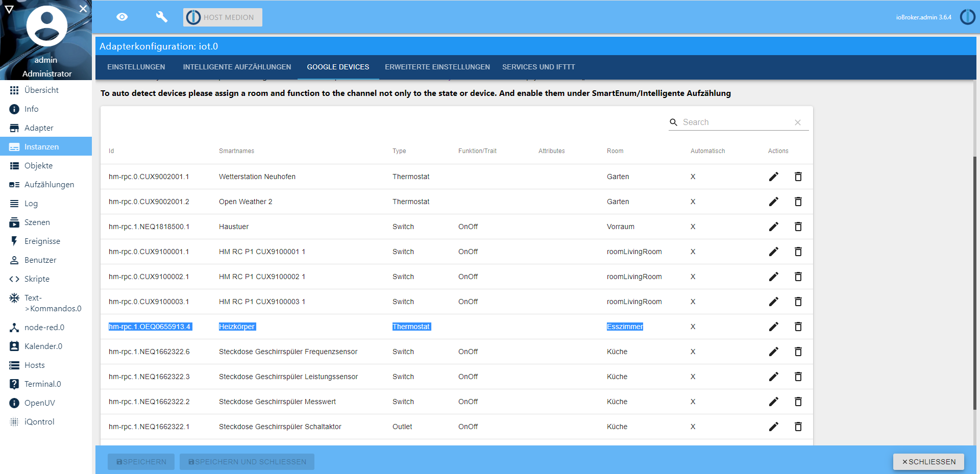Edit the HM RC P1 CUX9100003 device

click(x=774, y=302)
